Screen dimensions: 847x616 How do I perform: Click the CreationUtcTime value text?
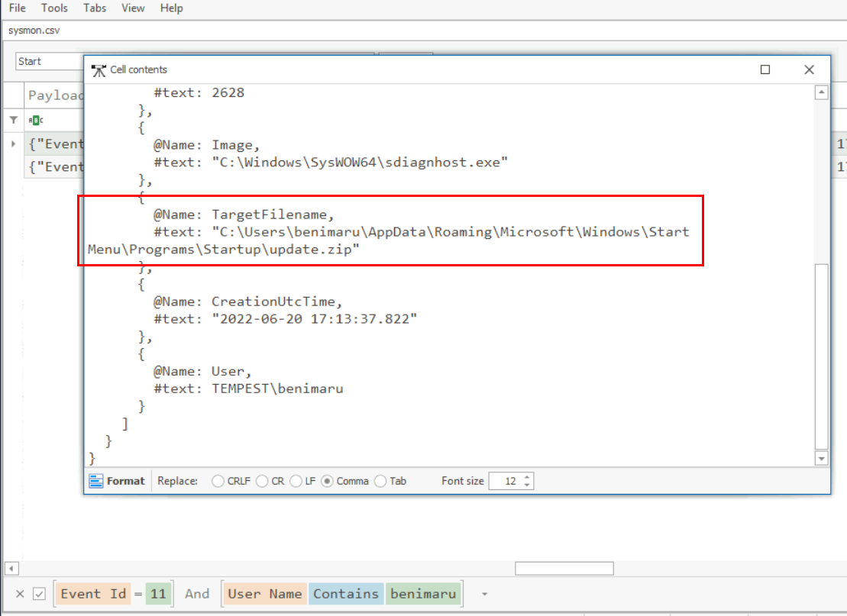pos(315,318)
